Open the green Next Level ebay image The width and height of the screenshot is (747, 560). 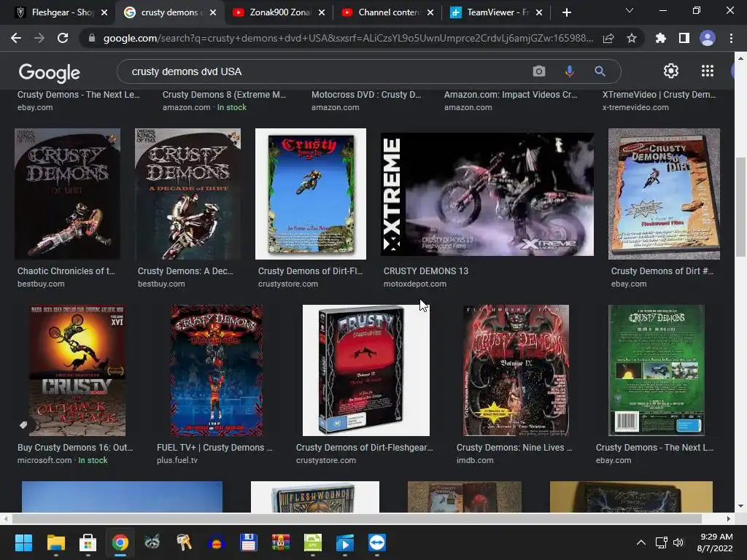click(x=657, y=370)
